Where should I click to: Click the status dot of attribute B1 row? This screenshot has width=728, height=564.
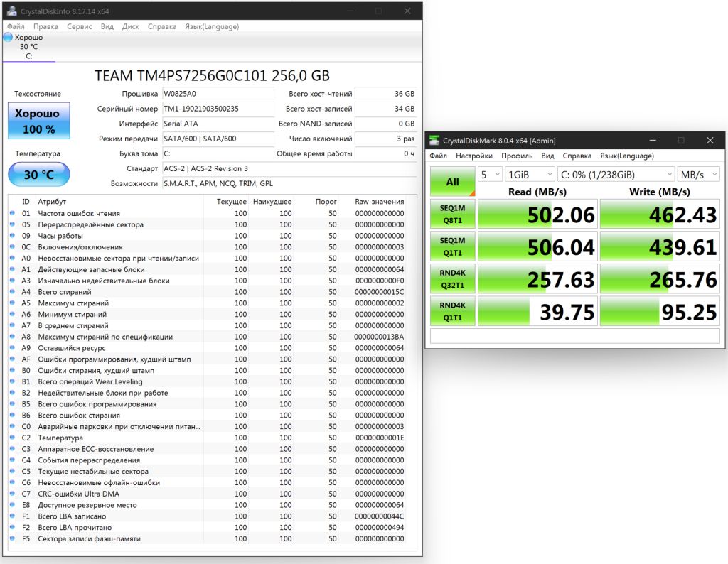click(x=12, y=381)
